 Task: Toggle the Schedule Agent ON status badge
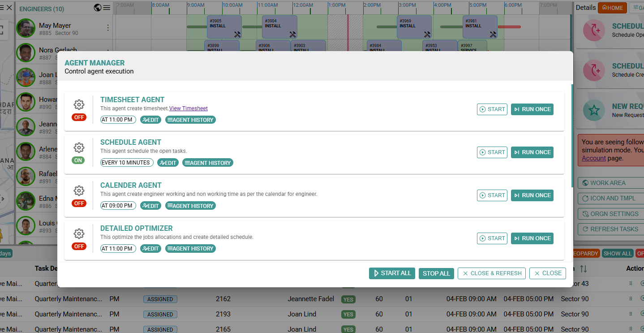(x=78, y=160)
